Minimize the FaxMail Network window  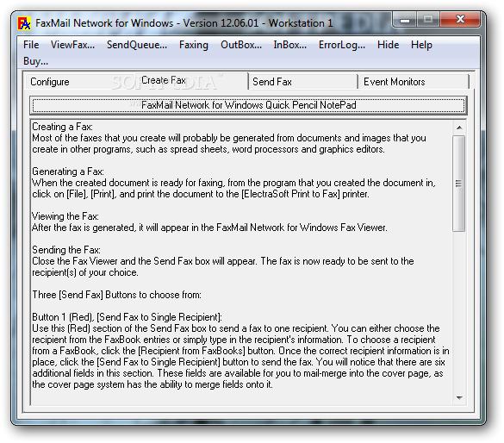[405, 20]
